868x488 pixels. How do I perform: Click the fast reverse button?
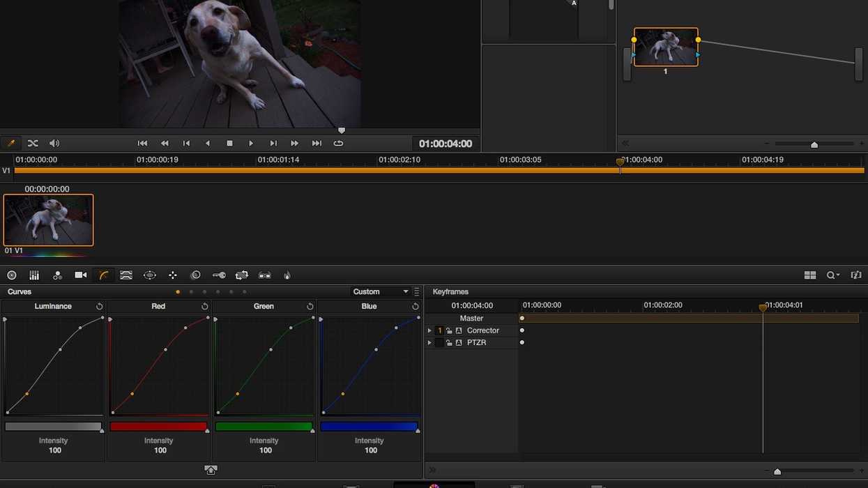coord(165,143)
